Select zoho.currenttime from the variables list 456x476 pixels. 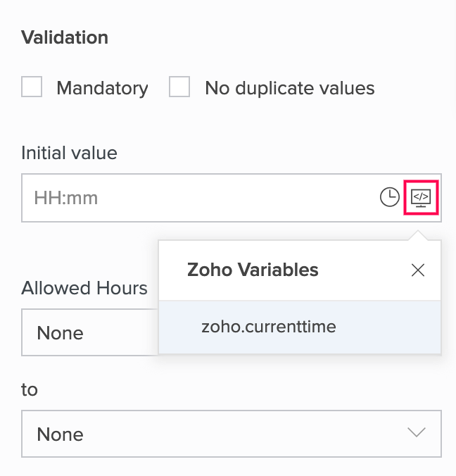tap(269, 327)
